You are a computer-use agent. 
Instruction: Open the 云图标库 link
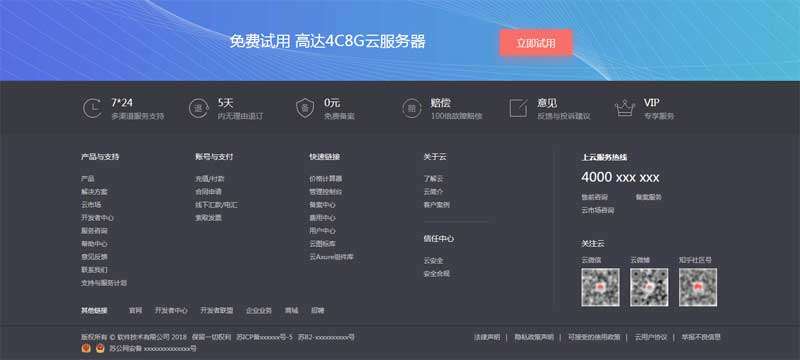click(322, 244)
